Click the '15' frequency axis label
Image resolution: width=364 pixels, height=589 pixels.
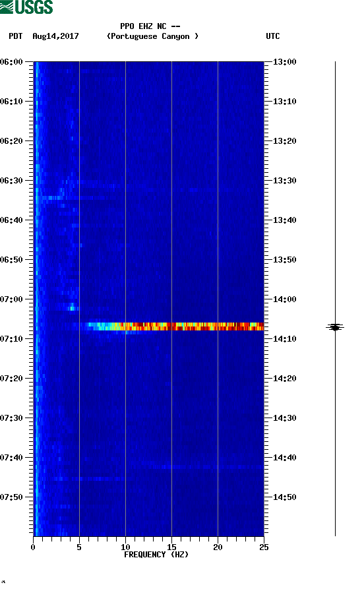[x=171, y=547]
